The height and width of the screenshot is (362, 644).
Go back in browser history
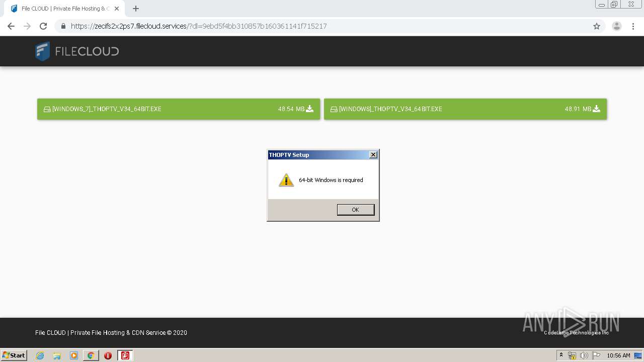(x=11, y=26)
